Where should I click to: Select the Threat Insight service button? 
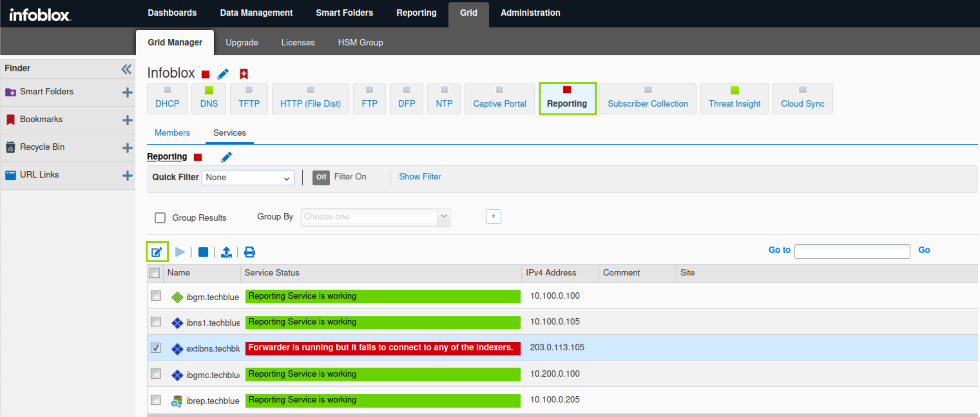click(734, 99)
